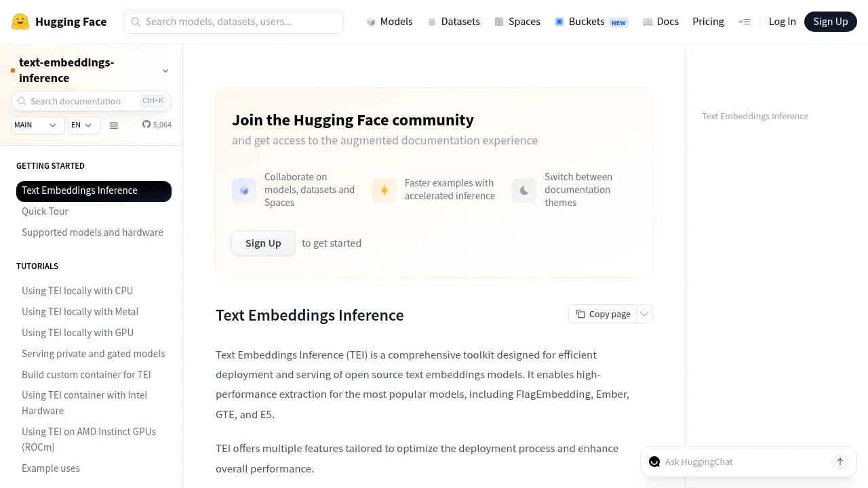Click the Hugging Face brand name text
The image size is (868, 488).
click(71, 22)
